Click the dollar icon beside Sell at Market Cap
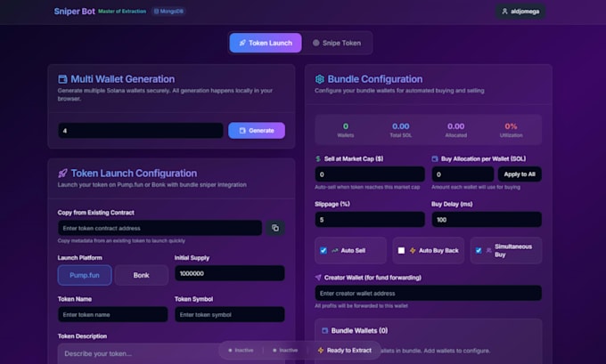The height and width of the screenshot is (364, 606). pos(318,158)
